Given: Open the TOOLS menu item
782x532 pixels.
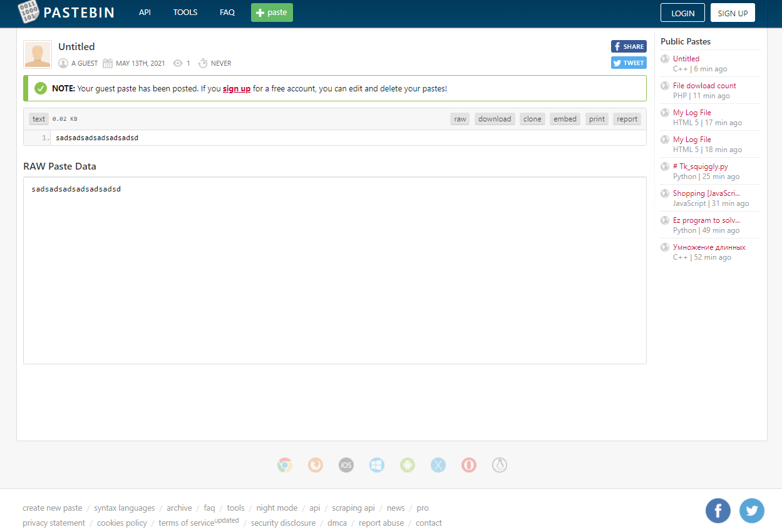Looking at the screenshot, I should click(x=185, y=12).
